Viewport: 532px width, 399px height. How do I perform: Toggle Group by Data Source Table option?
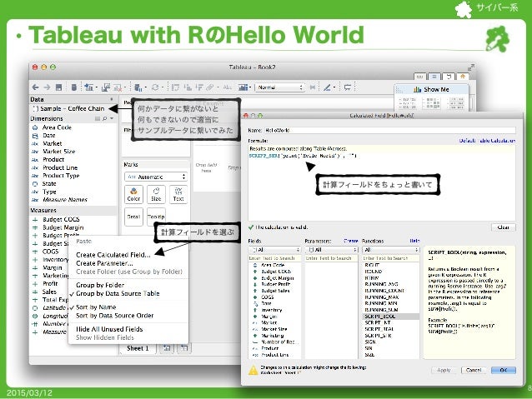point(118,293)
